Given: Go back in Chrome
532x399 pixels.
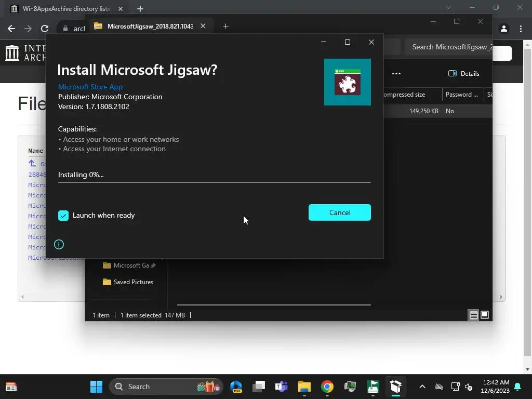Looking at the screenshot, I should (11, 29).
